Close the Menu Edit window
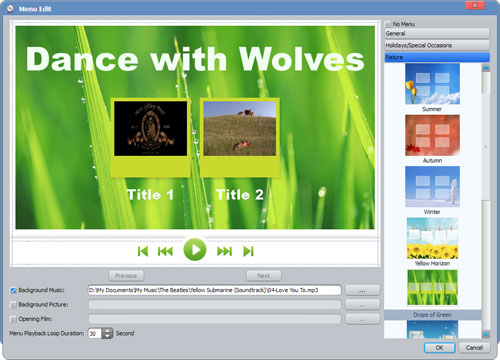The image size is (500, 360). [x=475, y=5]
